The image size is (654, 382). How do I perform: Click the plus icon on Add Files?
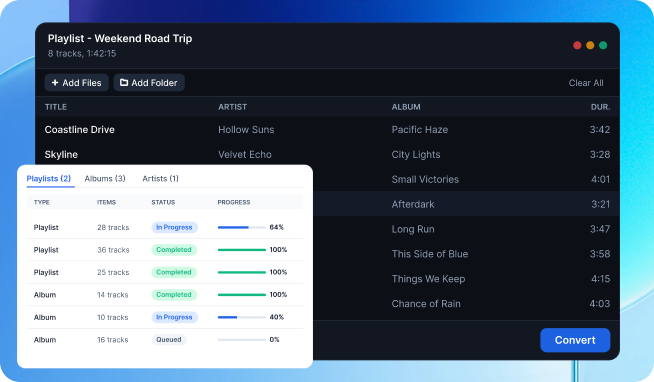tap(55, 83)
